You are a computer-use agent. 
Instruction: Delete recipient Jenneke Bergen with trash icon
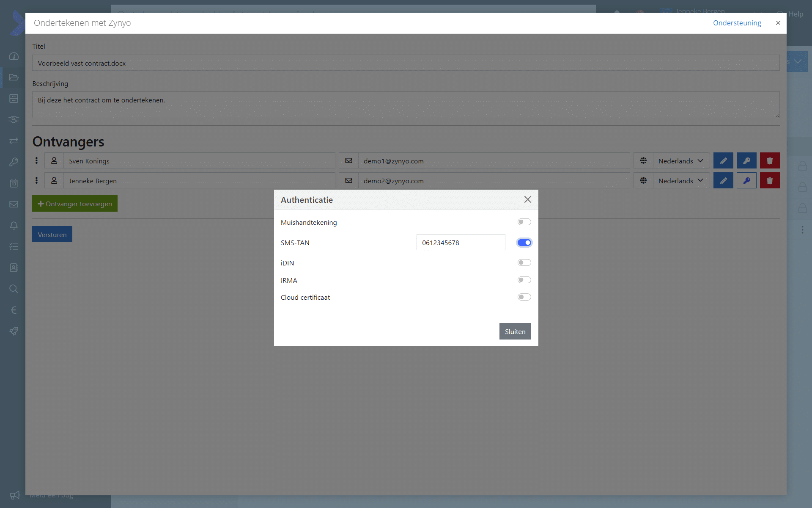pos(770,181)
